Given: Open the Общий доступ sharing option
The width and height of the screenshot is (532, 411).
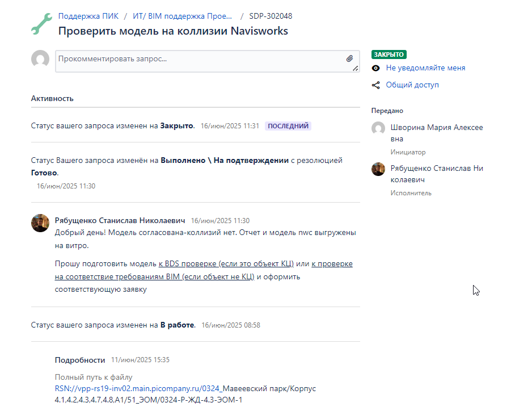Looking at the screenshot, I should pyautogui.click(x=412, y=85).
